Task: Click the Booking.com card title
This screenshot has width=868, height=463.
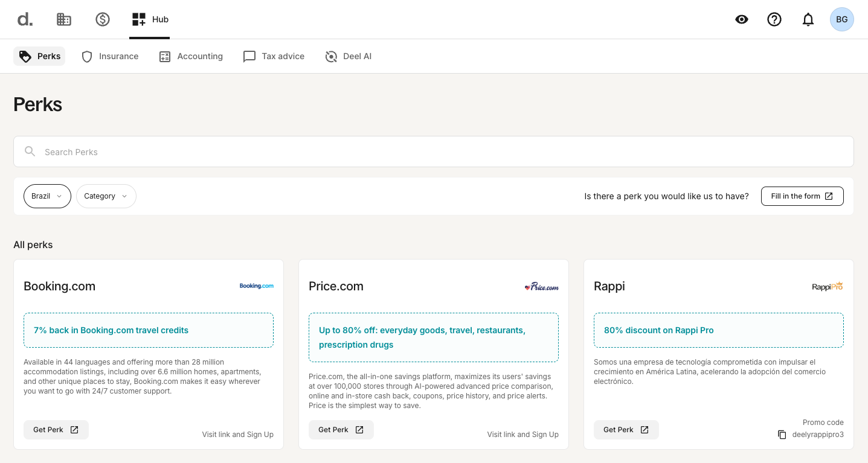Action: pyautogui.click(x=60, y=286)
